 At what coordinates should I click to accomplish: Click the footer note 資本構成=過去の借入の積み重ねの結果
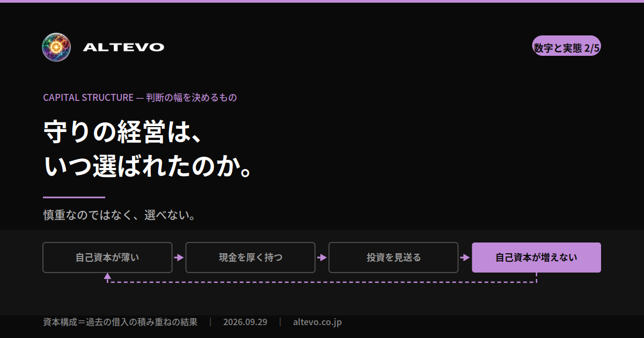tap(120, 322)
